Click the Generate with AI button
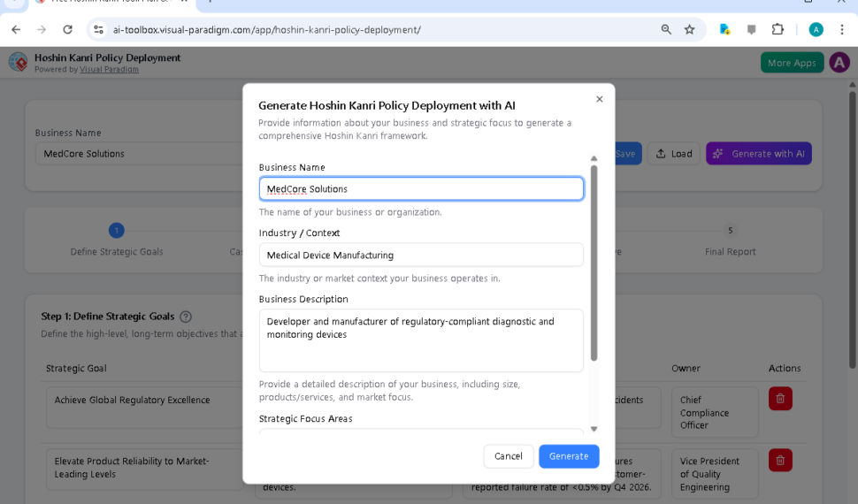 [x=758, y=154]
